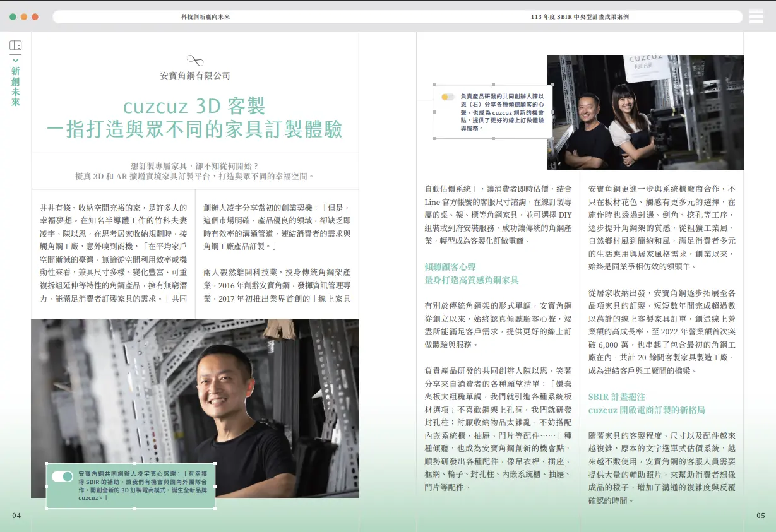Image resolution: width=776 pixels, height=532 pixels.
Task: Open the photo of the smiling man in black
Action: click(x=195, y=408)
